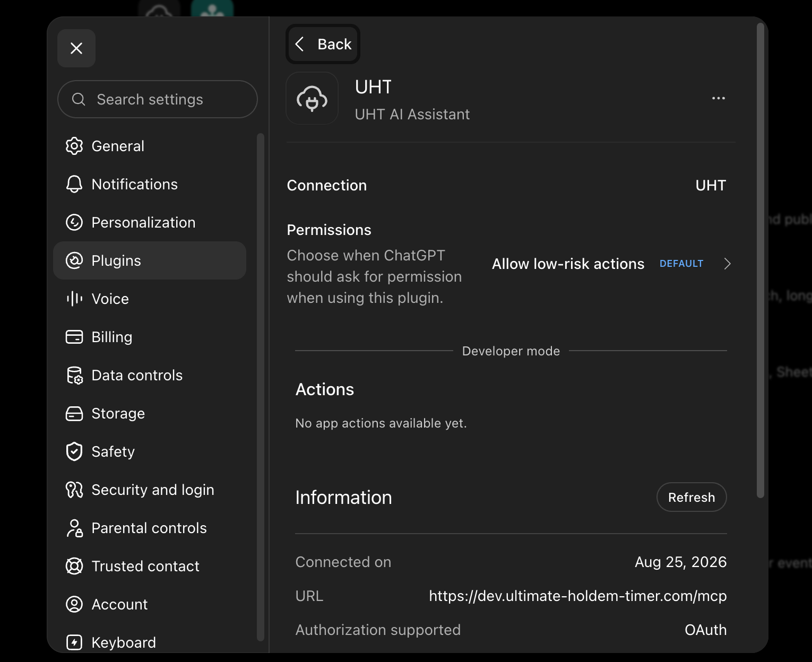Click the Aug 25, 2026 connected date

click(x=681, y=562)
